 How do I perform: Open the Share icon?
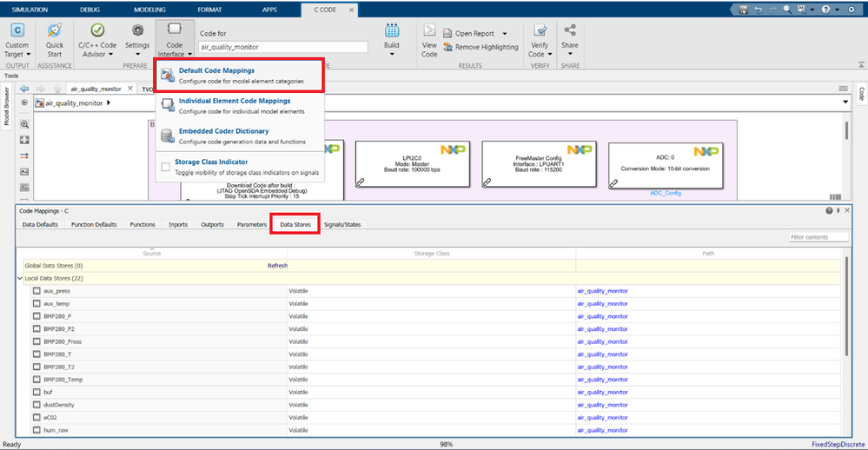tap(570, 30)
